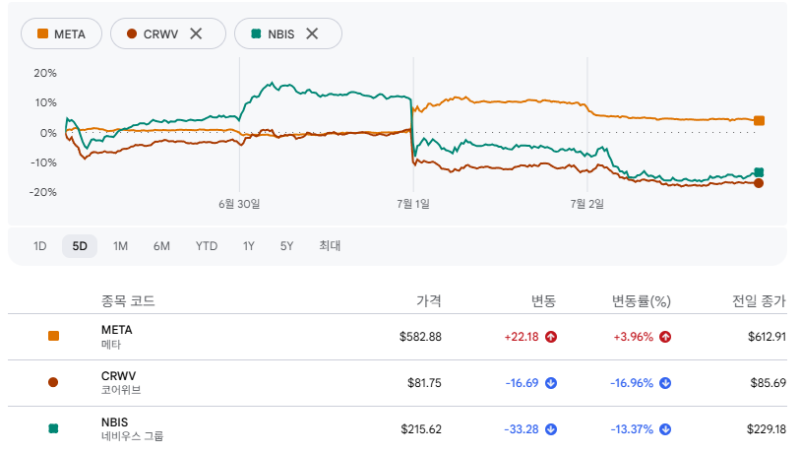
Task: Click META price $582.88
Action: pyautogui.click(x=420, y=337)
